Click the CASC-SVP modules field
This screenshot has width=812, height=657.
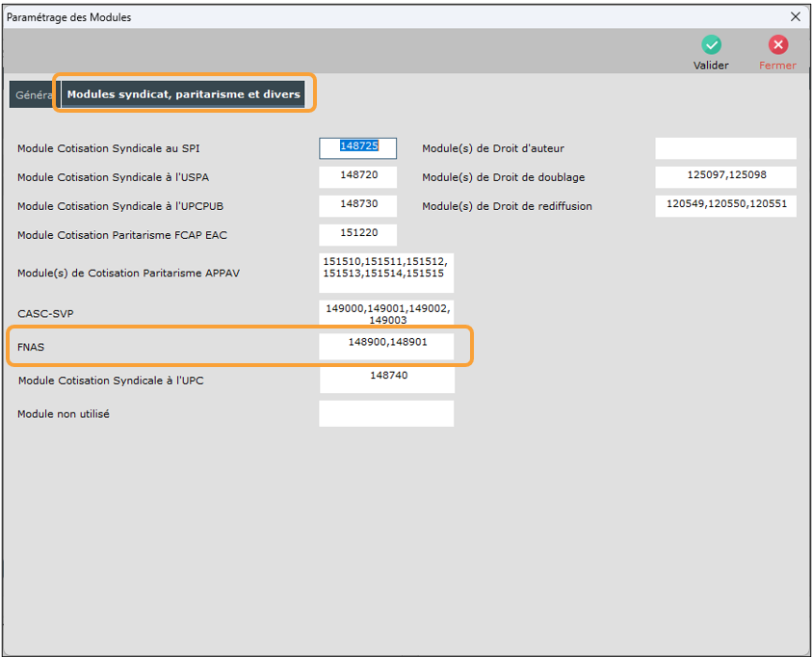point(386,313)
